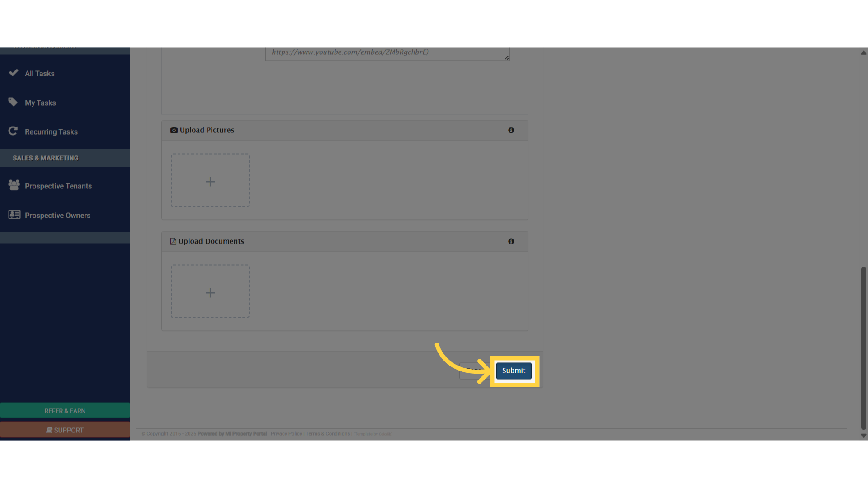Click the page's vertical scrollbar thumb
Viewport: 868px width, 488px height.
(x=863, y=348)
